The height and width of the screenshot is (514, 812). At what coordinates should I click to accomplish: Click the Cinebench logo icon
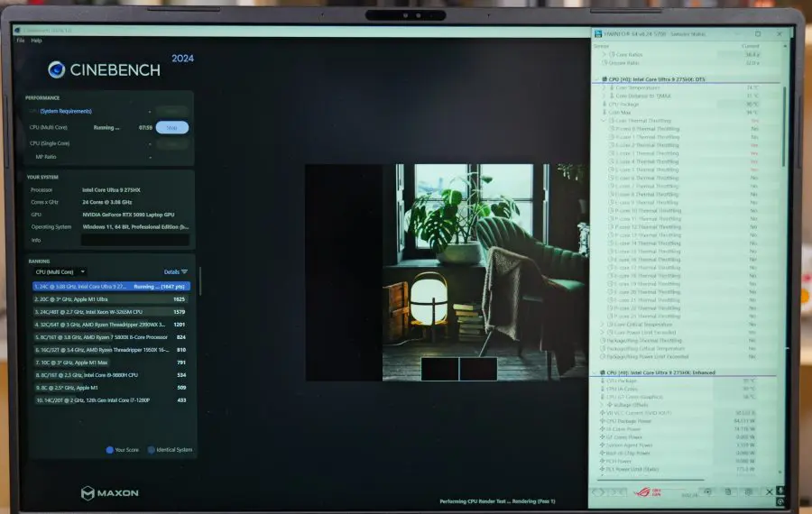click(57, 69)
